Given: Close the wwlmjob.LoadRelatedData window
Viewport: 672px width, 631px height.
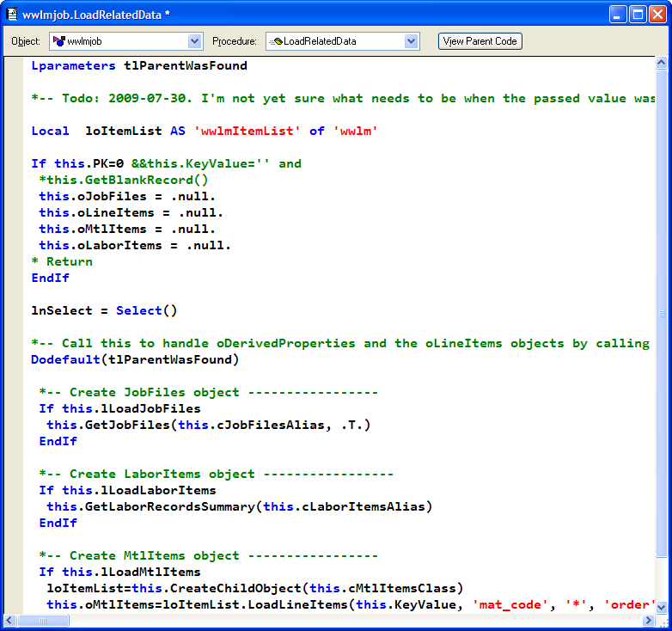Looking at the screenshot, I should click(x=657, y=15).
